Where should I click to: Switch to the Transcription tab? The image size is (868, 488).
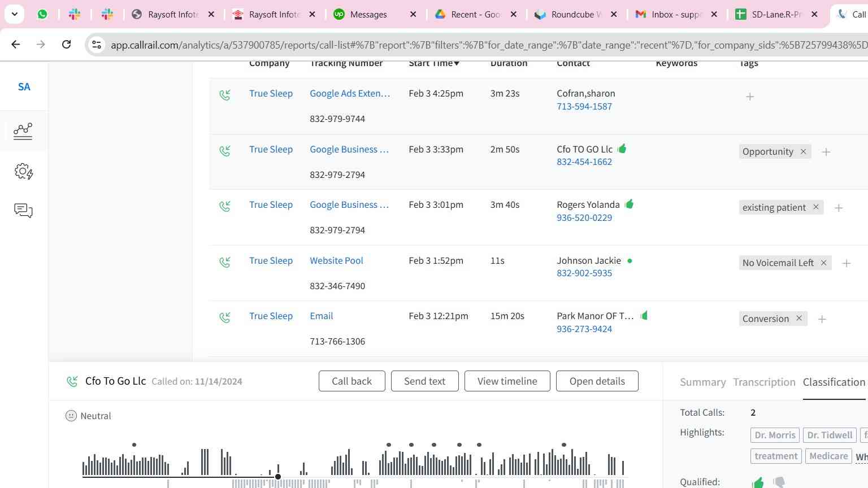point(764,382)
